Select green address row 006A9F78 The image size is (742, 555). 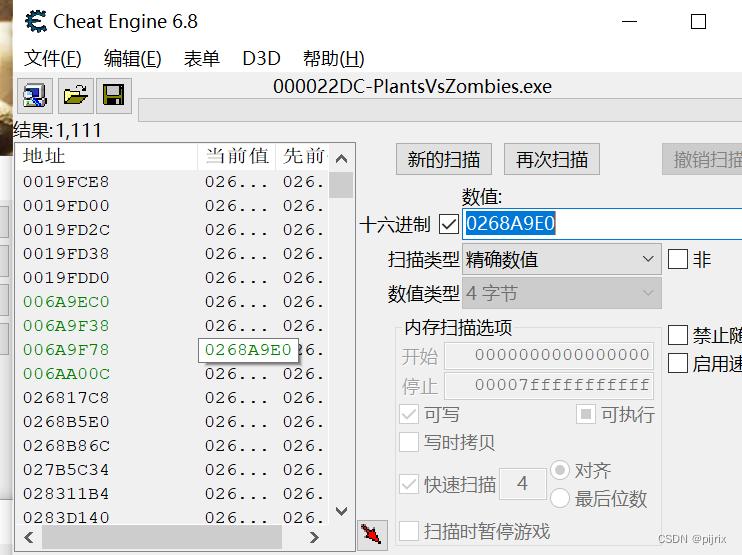tap(172, 350)
